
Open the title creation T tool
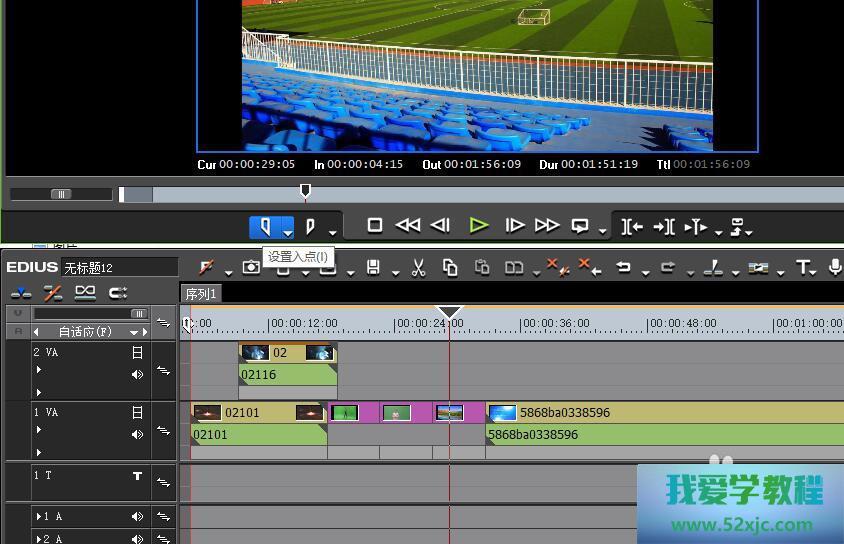[803, 268]
